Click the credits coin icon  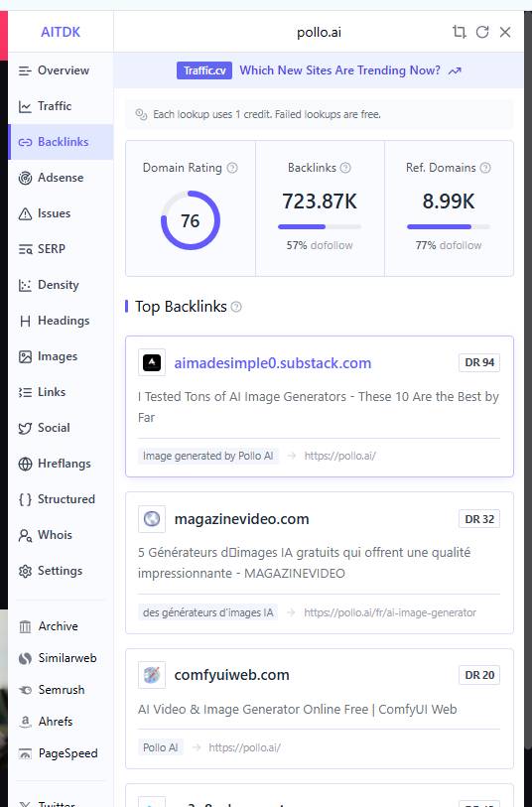pyautogui.click(x=141, y=114)
